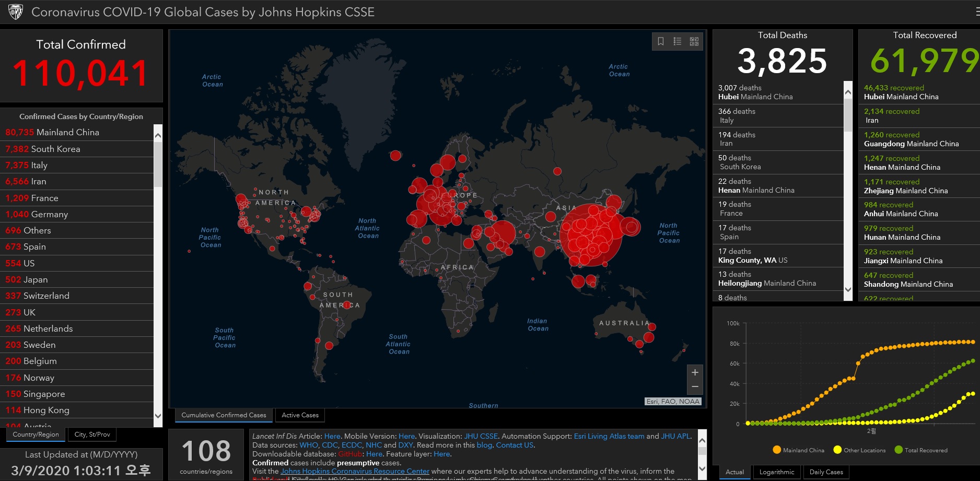Select Heilongjiang 13 deaths entry
Viewport: 980px width, 481px height.
[x=778, y=279]
